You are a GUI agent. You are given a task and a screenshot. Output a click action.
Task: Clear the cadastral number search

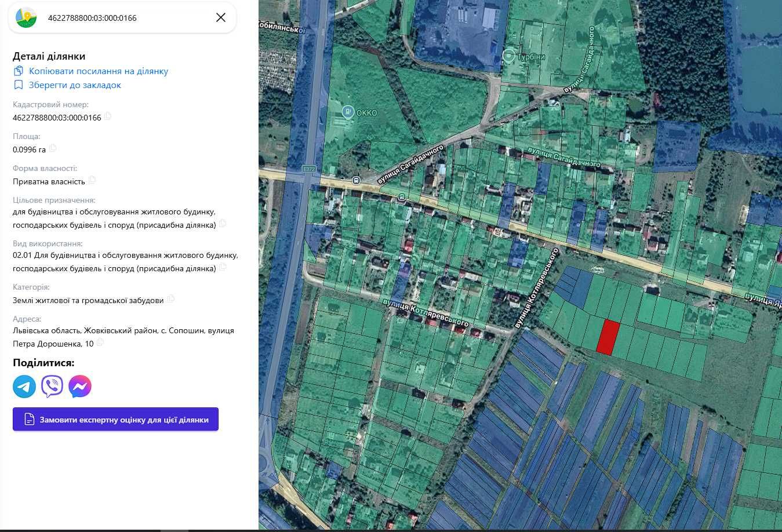[221, 17]
